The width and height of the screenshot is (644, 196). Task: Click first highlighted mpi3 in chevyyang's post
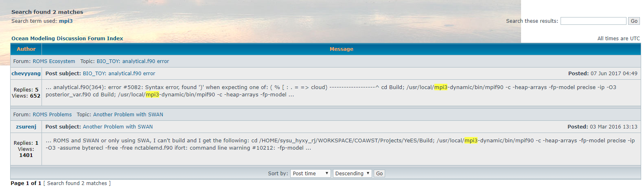pos(441,87)
